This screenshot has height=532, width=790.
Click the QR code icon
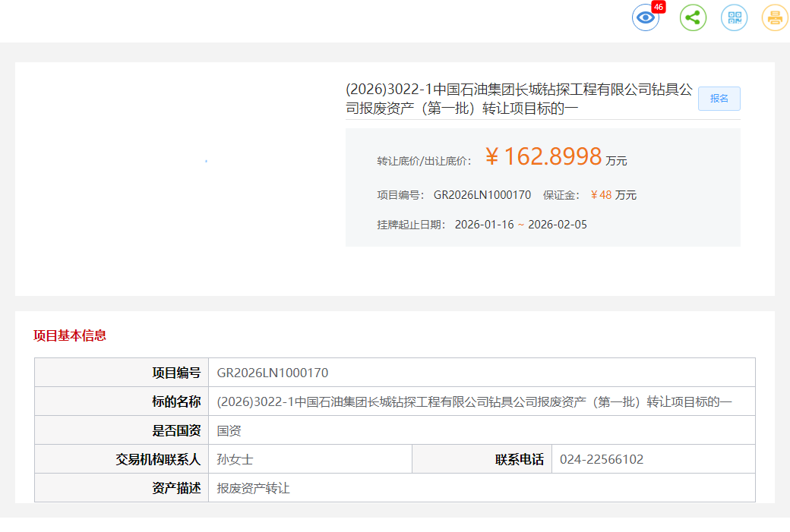pyautogui.click(x=733, y=17)
